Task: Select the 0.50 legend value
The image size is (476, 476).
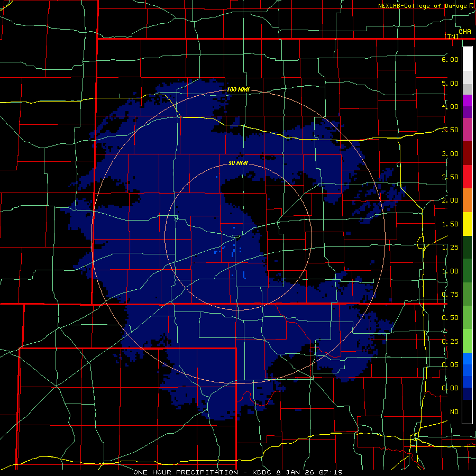Action: [450, 318]
